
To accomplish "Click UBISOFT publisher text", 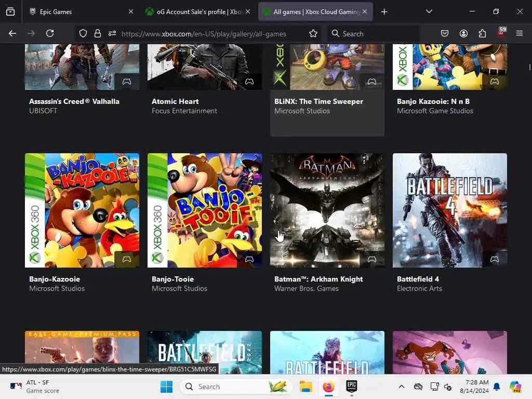I will [43, 111].
